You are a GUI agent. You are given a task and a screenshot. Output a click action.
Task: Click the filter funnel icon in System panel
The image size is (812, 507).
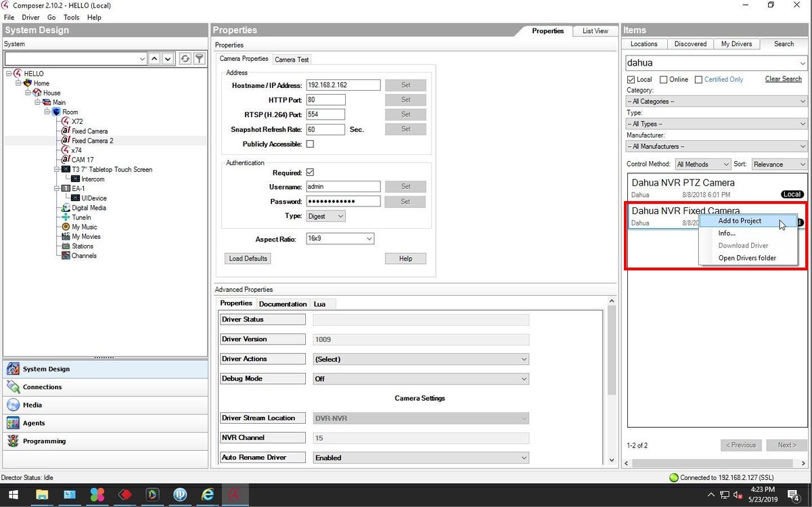[x=200, y=59]
